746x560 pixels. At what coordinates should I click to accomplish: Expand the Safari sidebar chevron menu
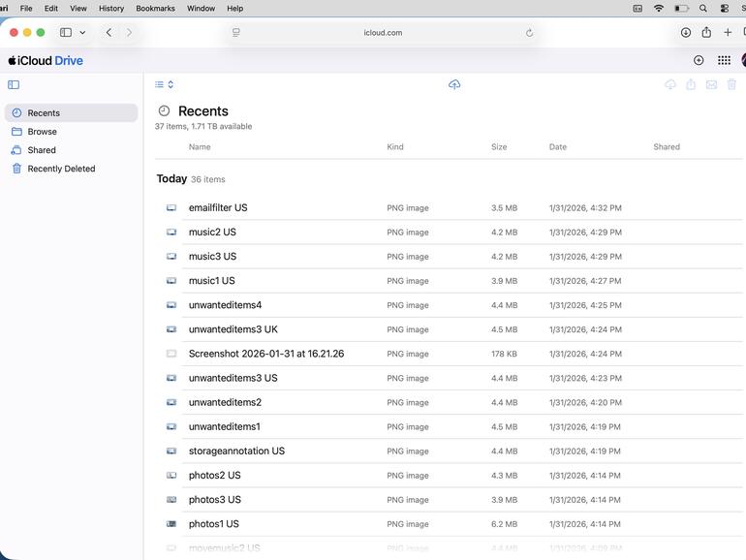point(82,32)
